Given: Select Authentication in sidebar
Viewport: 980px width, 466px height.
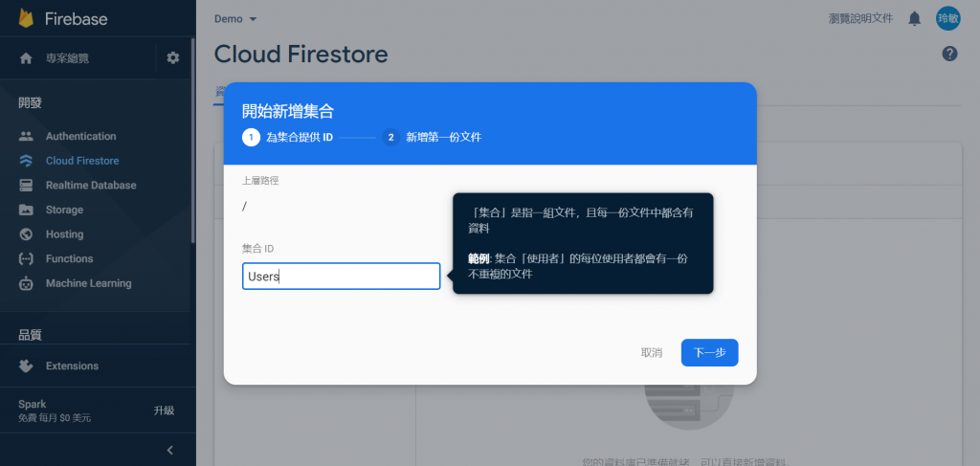Looking at the screenshot, I should [80, 136].
